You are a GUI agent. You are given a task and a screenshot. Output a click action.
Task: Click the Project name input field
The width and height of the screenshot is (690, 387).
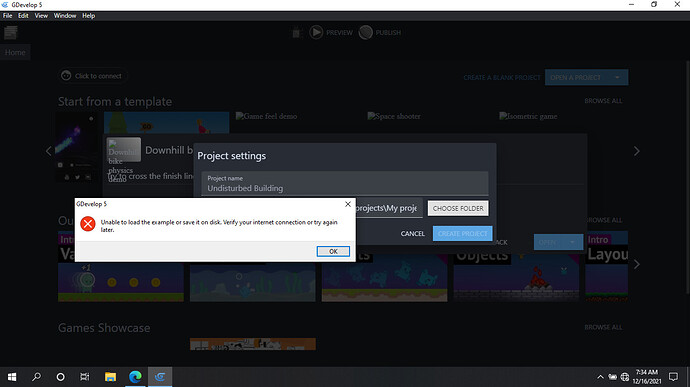click(345, 184)
